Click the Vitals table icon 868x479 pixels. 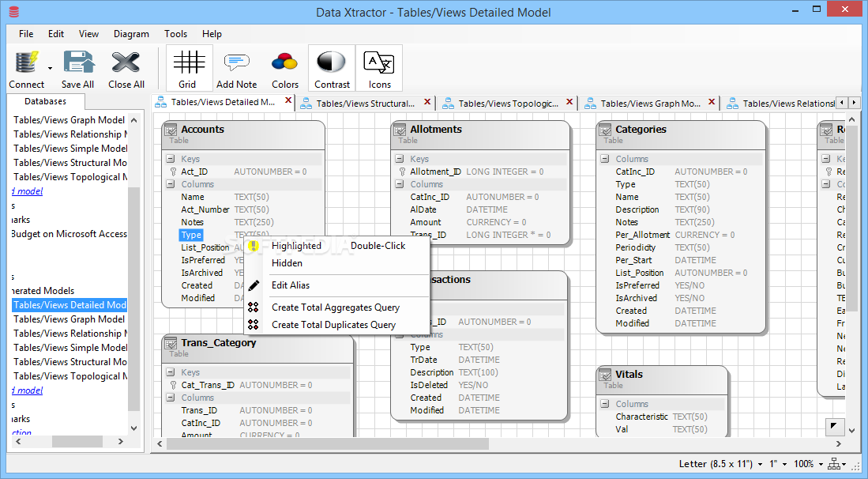tap(605, 375)
